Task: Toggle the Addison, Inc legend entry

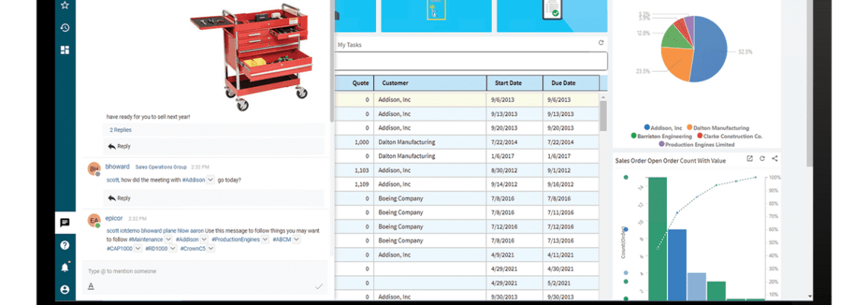Action: [663, 127]
